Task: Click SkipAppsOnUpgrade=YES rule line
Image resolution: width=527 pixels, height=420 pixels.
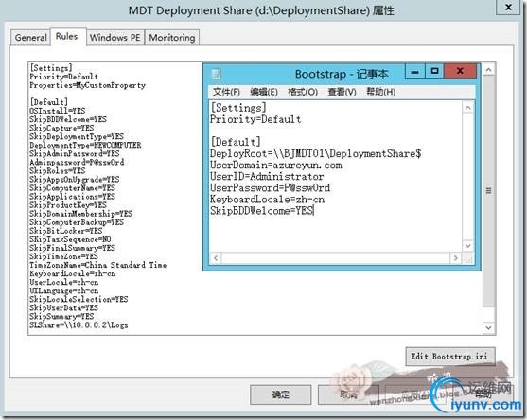Action: [x=75, y=180]
